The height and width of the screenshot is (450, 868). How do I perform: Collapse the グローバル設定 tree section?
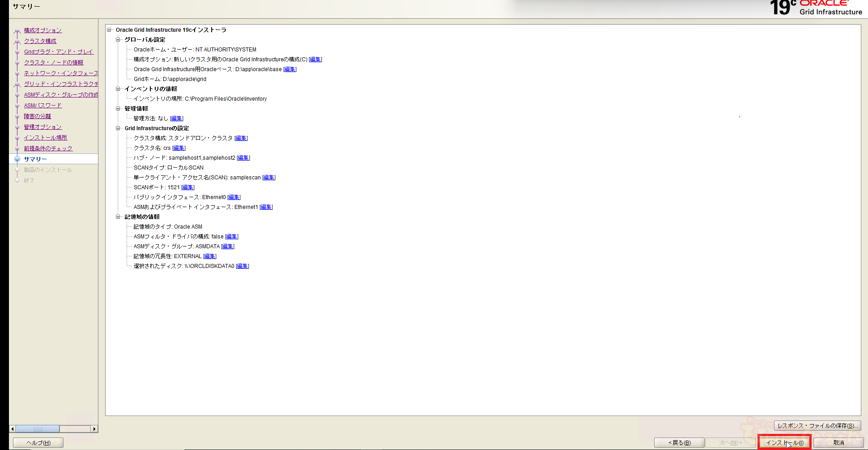(118, 40)
